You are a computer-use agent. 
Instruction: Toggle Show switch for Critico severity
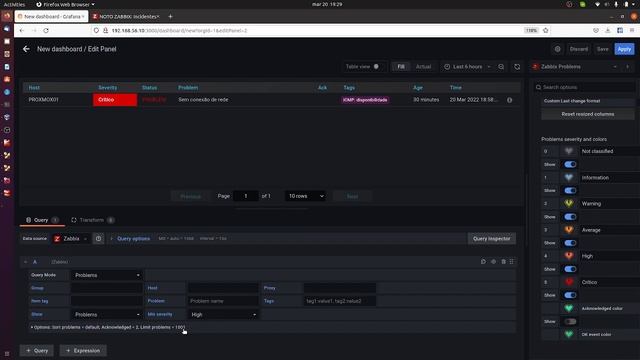coord(570,295)
